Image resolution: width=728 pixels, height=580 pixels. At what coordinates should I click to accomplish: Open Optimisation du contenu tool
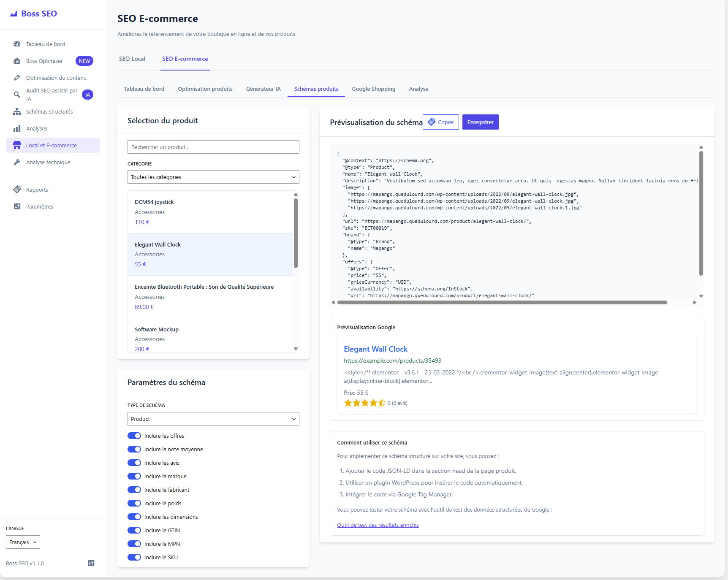click(x=56, y=78)
